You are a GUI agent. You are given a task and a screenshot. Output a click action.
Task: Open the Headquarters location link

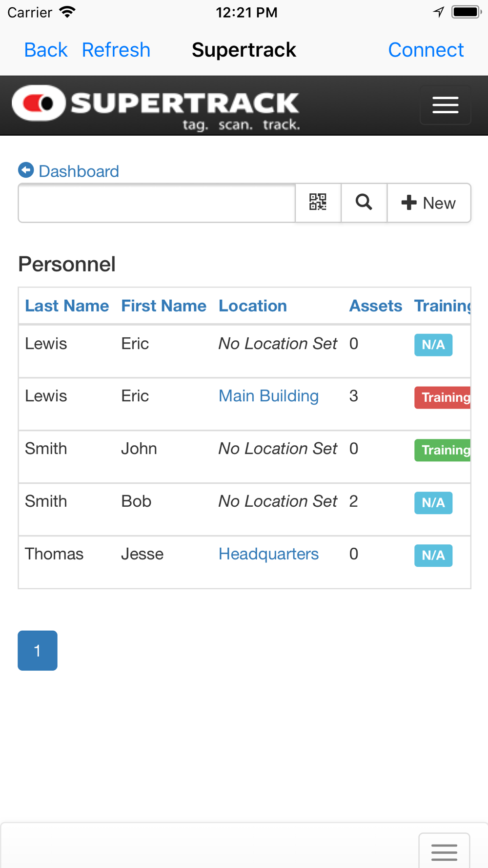(268, 554)
